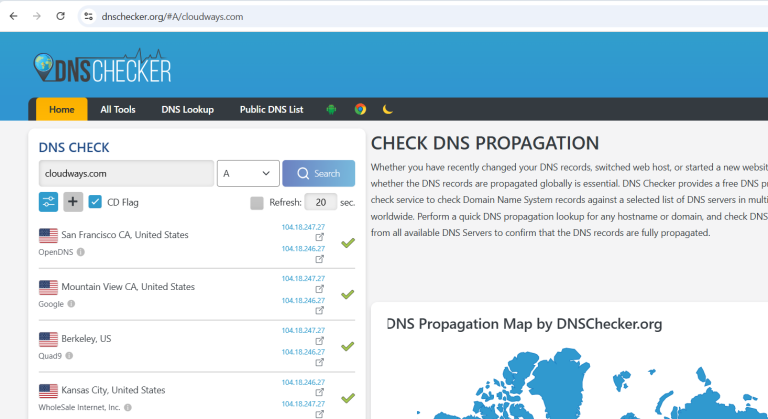Click the refresh seconds field showing 20
This screenshot has width=768, height=419.
click(x=321, y=202)
